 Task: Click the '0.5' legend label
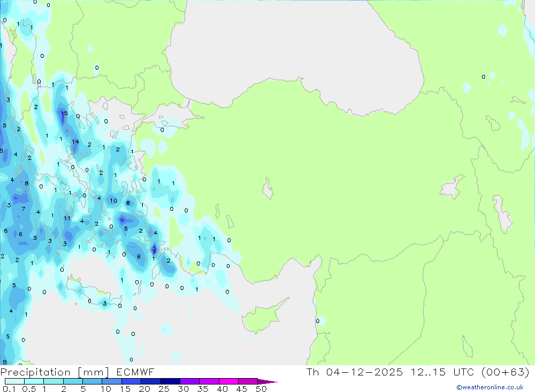[29, 389]
